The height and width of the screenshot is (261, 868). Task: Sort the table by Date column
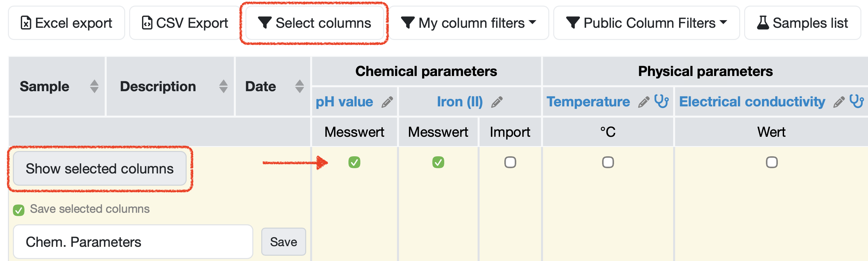(x=299, y=86)
